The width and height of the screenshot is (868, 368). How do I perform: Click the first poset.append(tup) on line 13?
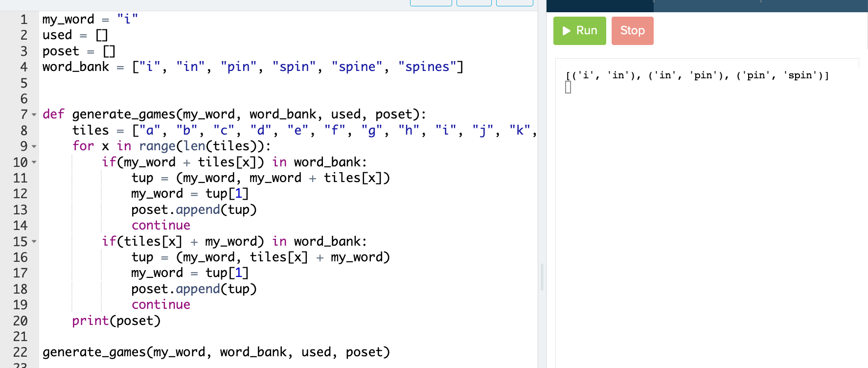[x=194, y=210]
